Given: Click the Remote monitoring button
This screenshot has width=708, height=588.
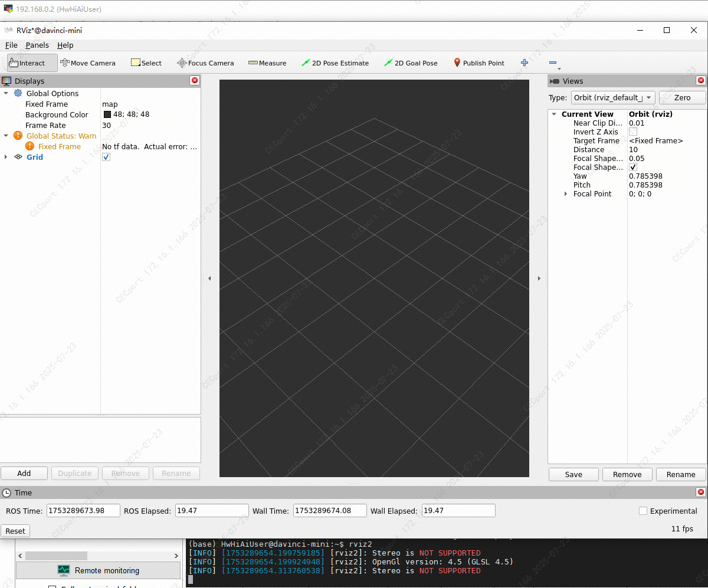Looking at the screenshot, I should point(98,570).
